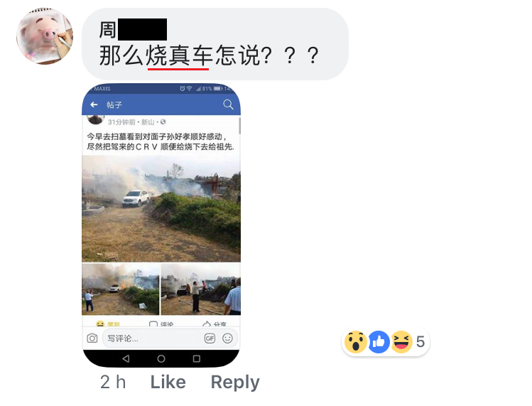Click the Reply link under comment
The height and width of the screenshot is (406, 532).
[x=235, y=383]
